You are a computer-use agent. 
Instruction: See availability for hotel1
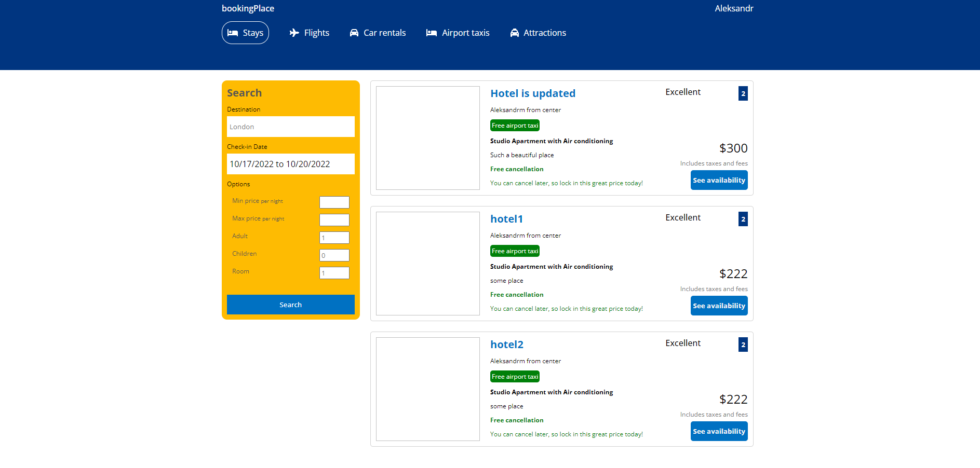(x=719, y=306)
